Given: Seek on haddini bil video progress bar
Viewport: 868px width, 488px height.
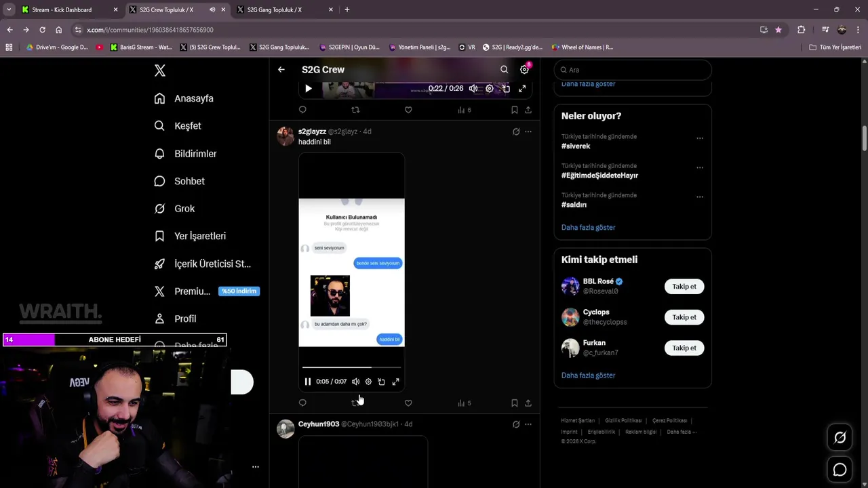Looking at the screenshot, I should tap(351, 367).
